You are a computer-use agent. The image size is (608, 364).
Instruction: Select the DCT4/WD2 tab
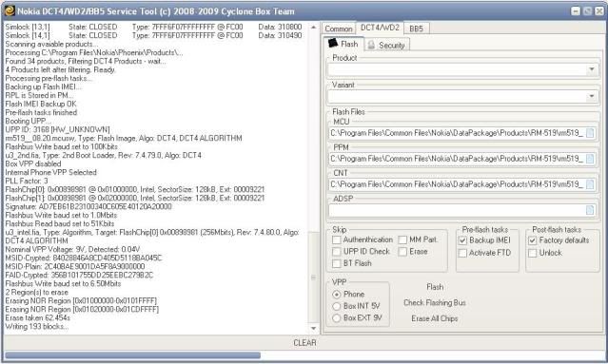pos(380,28)
